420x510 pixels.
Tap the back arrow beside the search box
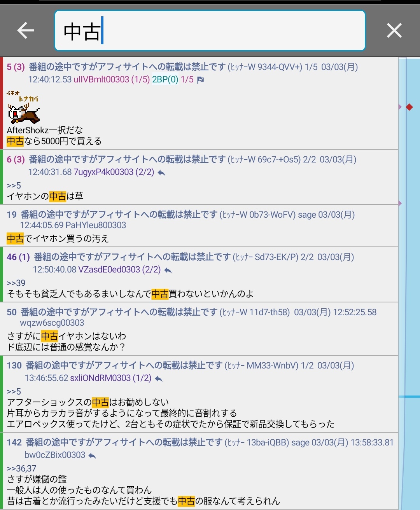tap(26, 30)
